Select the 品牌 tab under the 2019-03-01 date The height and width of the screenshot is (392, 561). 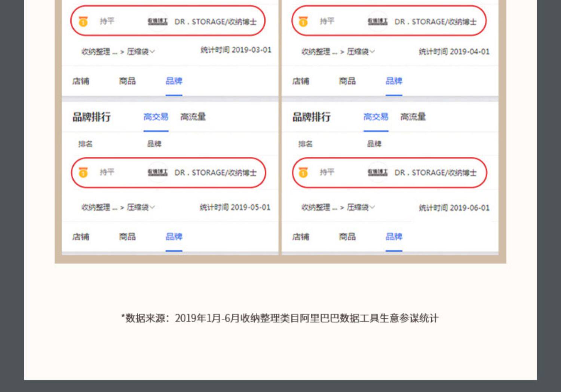coord(174,81)
